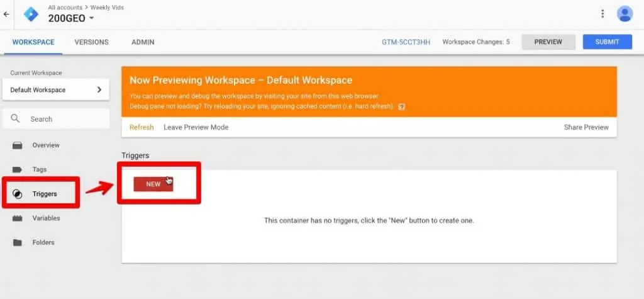Create a new trigger with New button
The image size is (644, 299).
pyautogui.click(x=153, y=184)
